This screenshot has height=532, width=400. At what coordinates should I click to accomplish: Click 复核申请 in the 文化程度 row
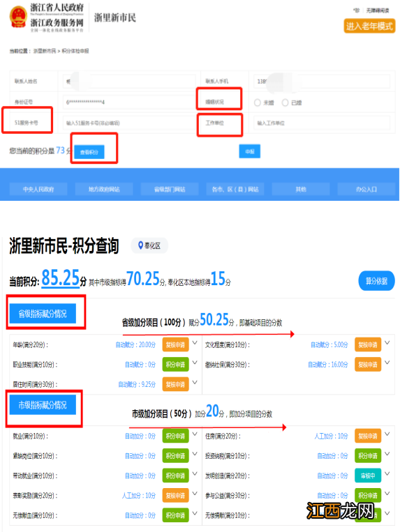click(368, 344)
